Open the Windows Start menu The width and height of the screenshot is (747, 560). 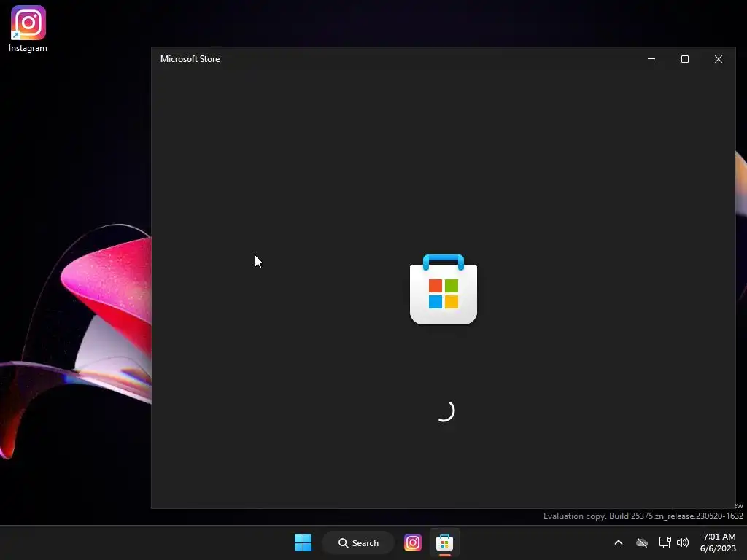(x=303, y=542)
